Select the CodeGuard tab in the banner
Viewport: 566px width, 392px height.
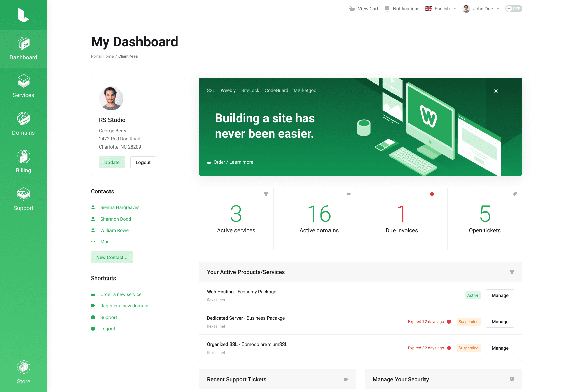pos(276,90)
